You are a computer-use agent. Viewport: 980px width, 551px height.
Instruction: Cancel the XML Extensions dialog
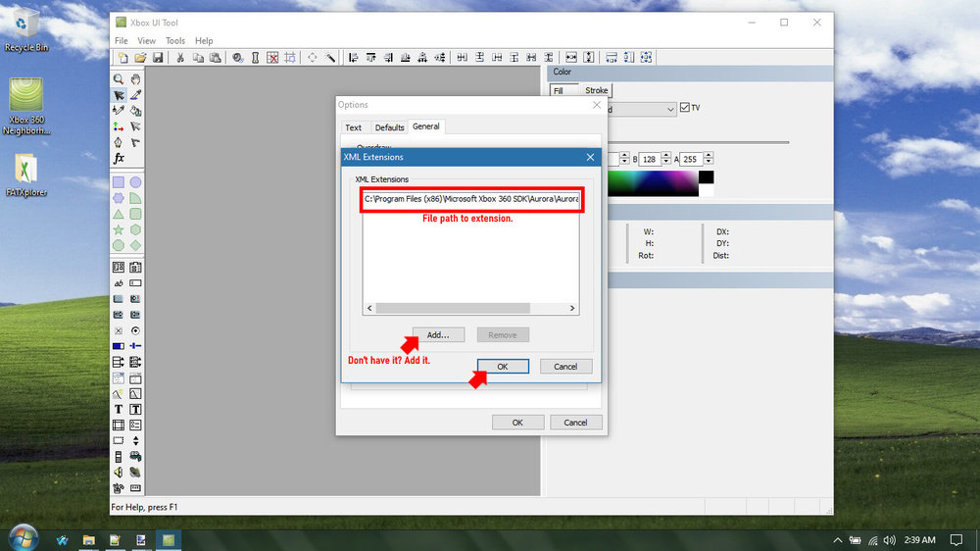pos(565,367)
